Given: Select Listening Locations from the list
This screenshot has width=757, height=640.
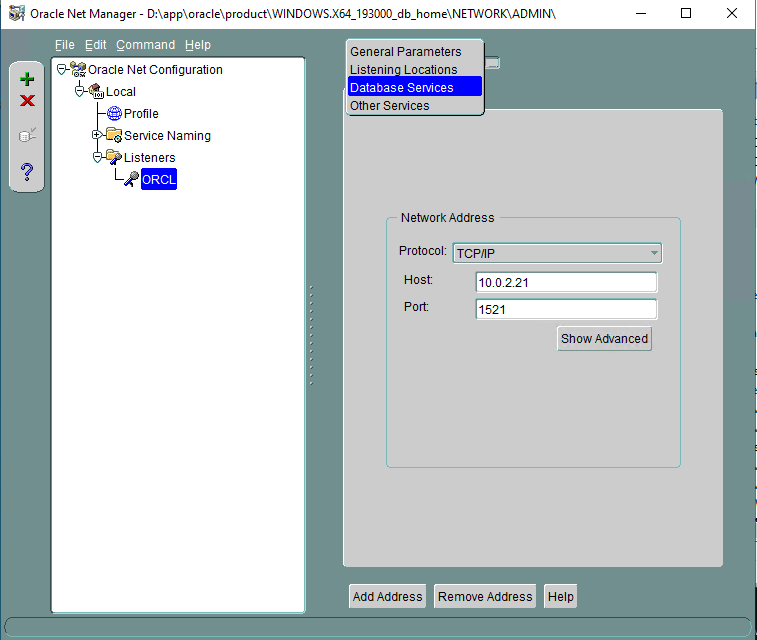Looking at the screenshot, I should click(x=415, y=70).
